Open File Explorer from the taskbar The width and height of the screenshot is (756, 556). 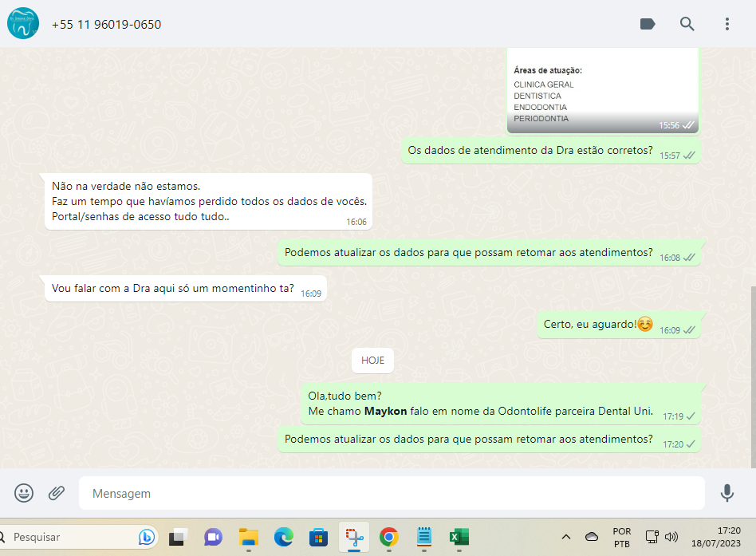pos(249,537)
